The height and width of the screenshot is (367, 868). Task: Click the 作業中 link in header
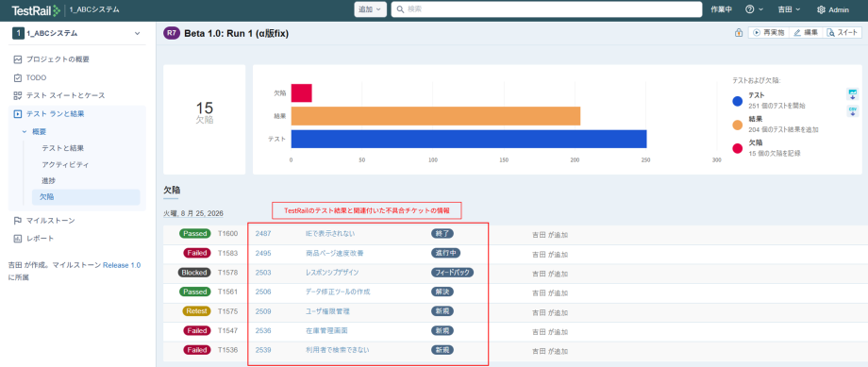(x=722, y=9)
